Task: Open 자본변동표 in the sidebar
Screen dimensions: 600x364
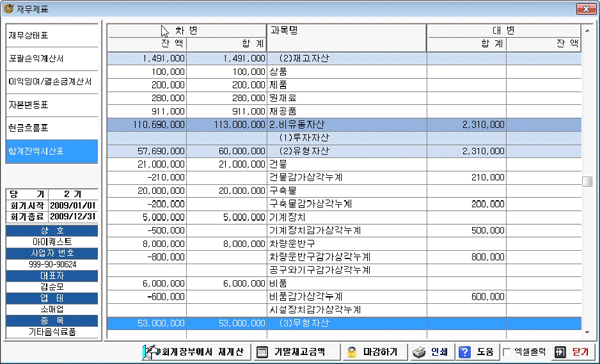Action: tap(52, 105)
